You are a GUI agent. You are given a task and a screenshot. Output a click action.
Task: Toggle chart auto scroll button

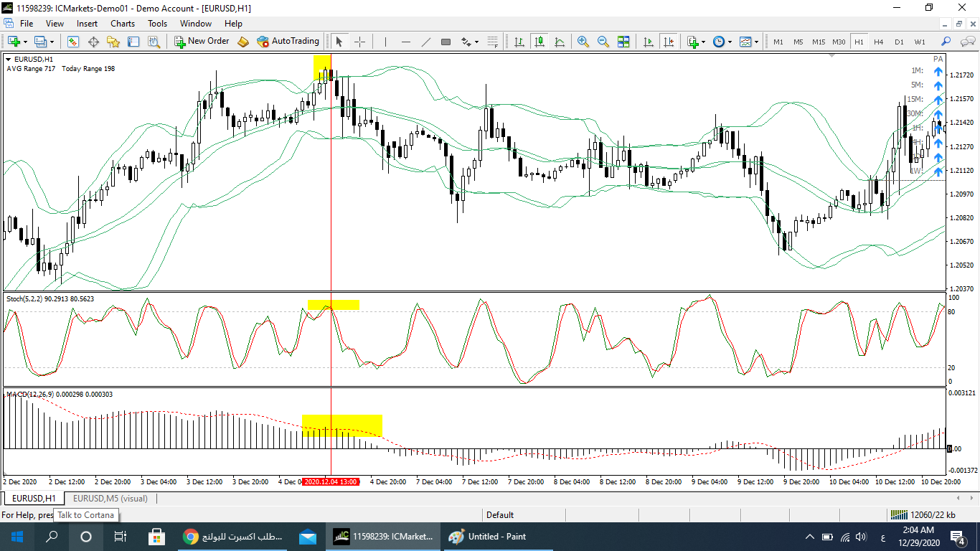point(649,42)
